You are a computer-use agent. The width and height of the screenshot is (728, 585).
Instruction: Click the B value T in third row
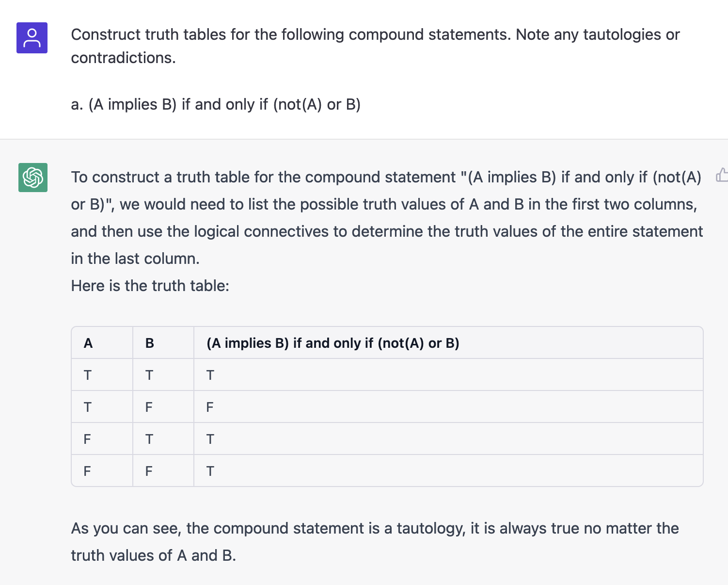(x=149, y=439)
